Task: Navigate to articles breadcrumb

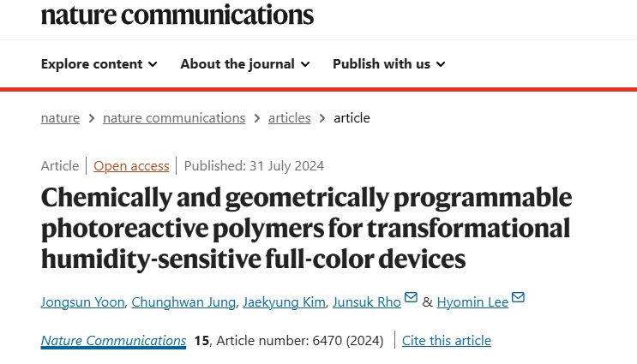Action: click(x=289, y=118)
